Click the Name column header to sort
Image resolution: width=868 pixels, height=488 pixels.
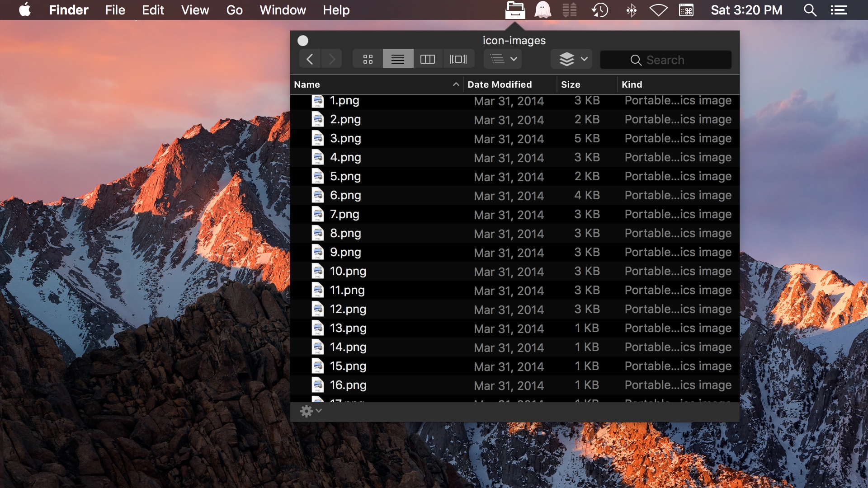point(376,84)
